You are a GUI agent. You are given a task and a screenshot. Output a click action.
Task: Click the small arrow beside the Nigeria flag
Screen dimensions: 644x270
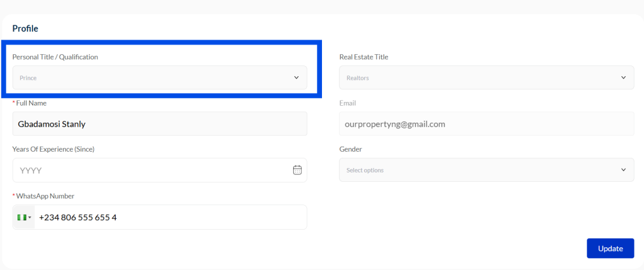point(30,218)
